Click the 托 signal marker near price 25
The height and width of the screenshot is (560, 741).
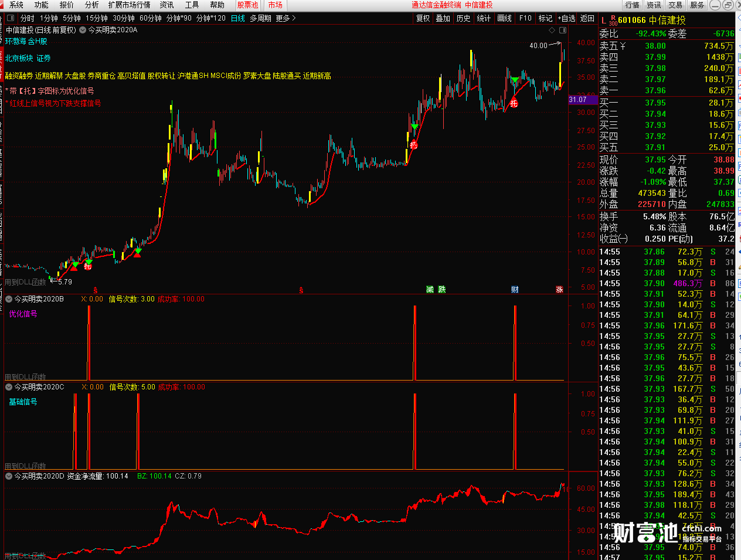(413, 145)
